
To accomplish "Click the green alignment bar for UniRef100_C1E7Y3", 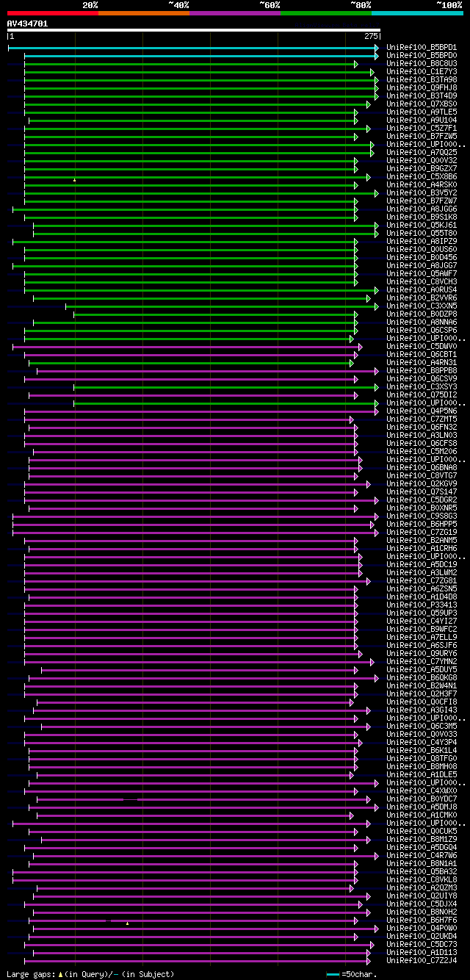I will coord(199,72).
